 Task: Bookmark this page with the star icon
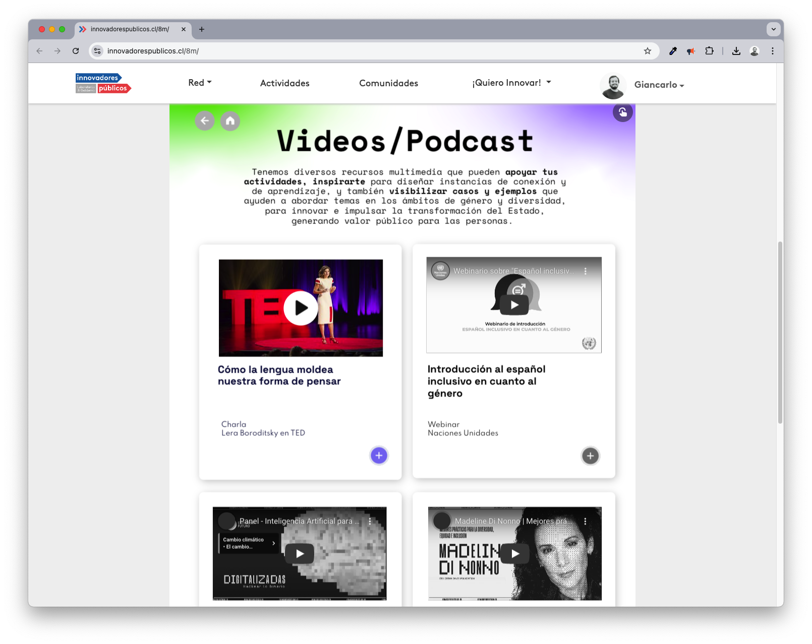[x=648, y=51]
